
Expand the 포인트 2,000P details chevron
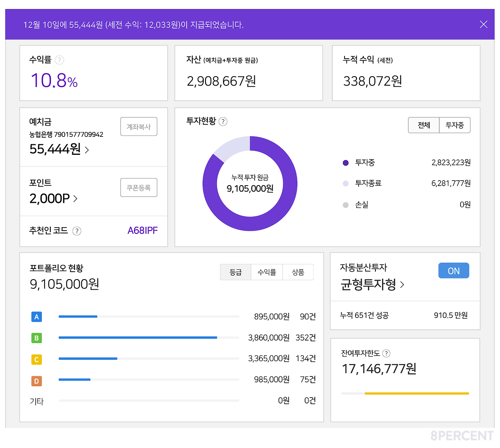tap(75, 199)
